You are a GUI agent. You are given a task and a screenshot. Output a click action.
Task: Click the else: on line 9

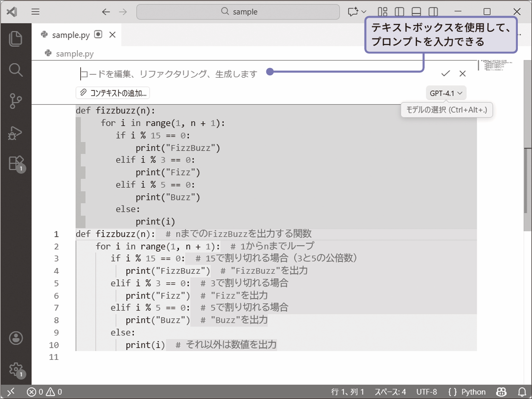coord(123,332)
